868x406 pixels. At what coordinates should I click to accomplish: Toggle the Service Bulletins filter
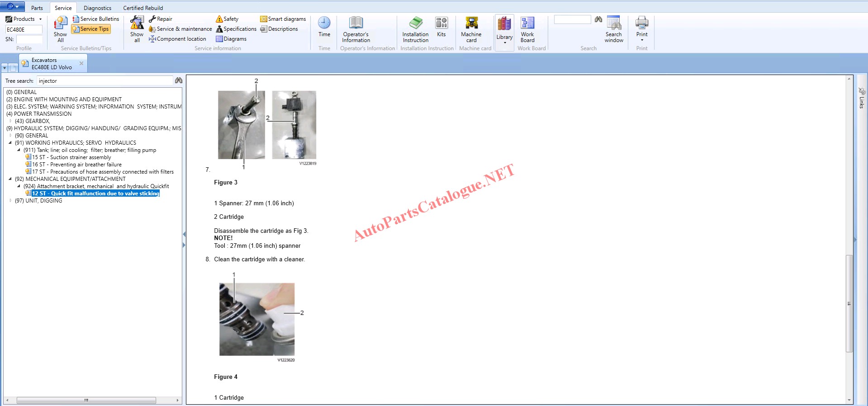96,19
